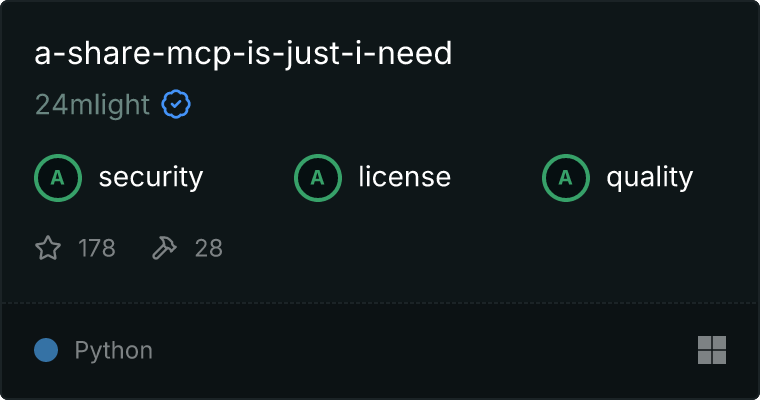Screen dimensions: 760x400
Task: Click the security grade A circle
Action: [58, 178]
